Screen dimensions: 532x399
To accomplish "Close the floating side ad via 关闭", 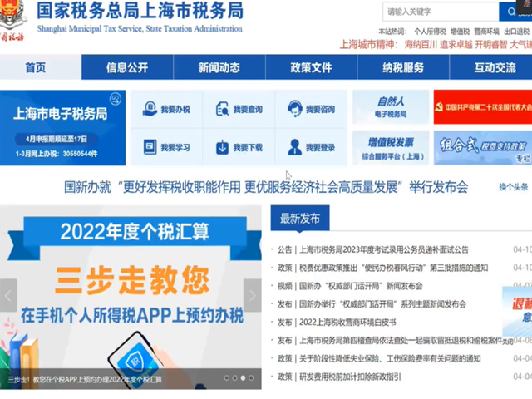I will point(508,342).
